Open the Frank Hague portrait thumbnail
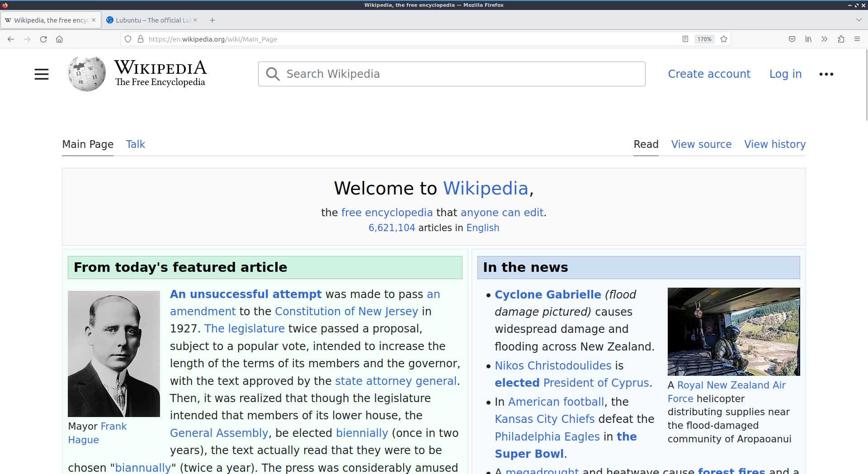Image resolution: width=868 pixels, height=474 pixels. point(114,354)
